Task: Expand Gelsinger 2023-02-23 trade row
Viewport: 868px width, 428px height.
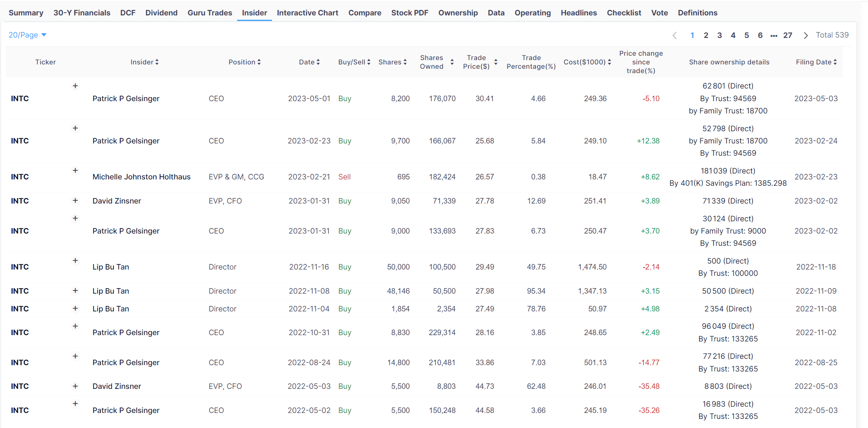Action: (75, 128)
